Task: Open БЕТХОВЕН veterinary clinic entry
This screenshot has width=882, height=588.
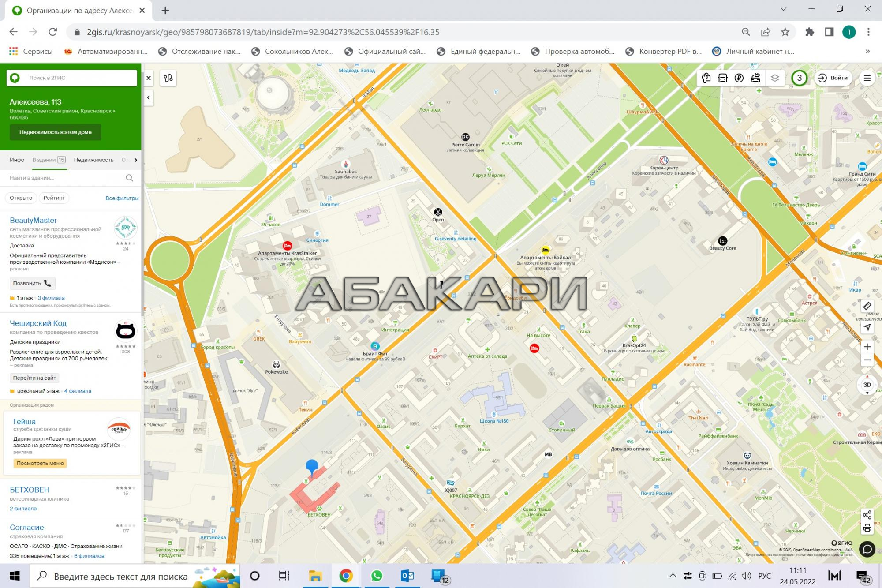Action: (x=30, y=490)
